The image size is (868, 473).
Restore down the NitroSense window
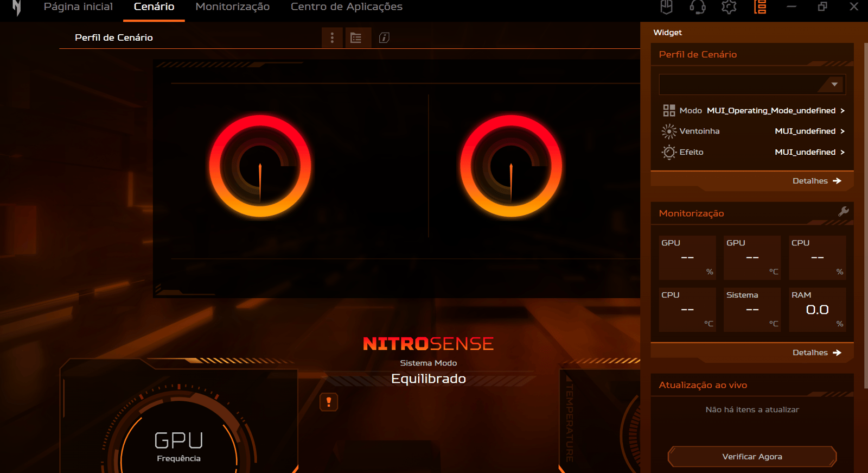tap(822, 7)
